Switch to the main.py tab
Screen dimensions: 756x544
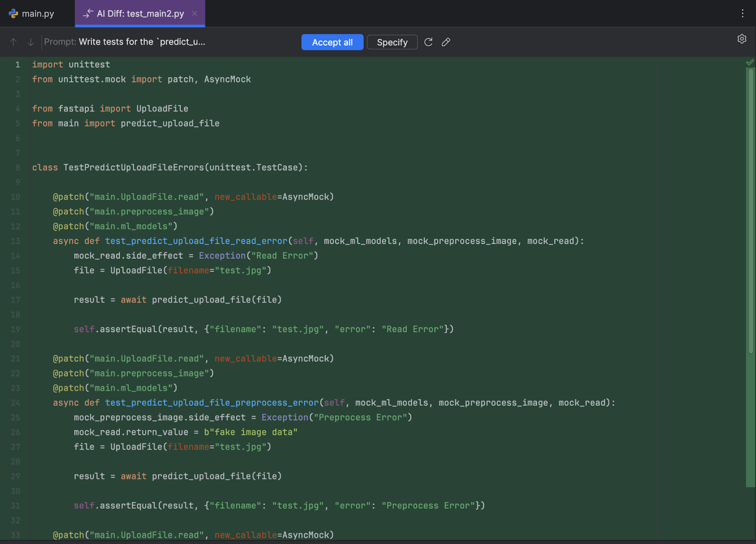point(32,14)
